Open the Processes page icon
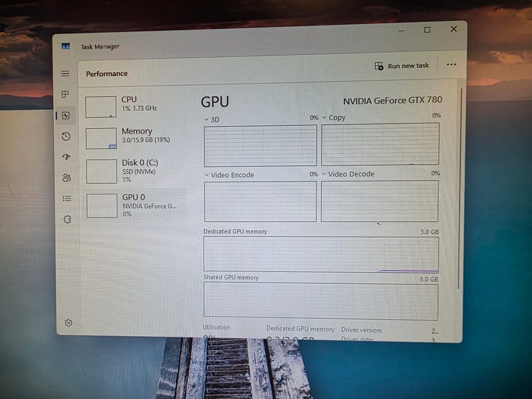 pos(65,94)
